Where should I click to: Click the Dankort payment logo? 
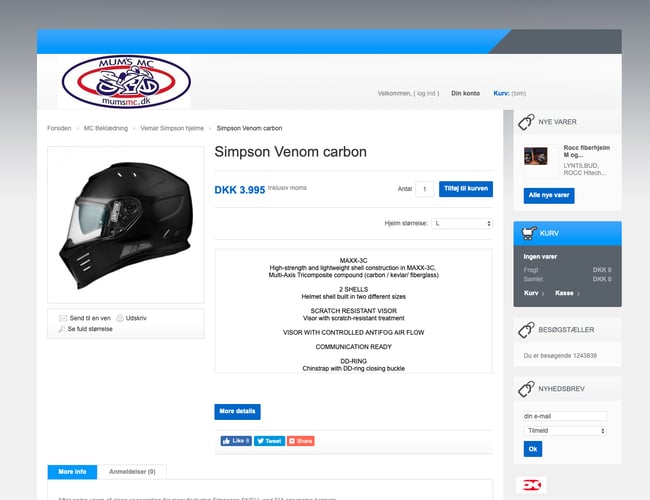[x=531, y=485]
